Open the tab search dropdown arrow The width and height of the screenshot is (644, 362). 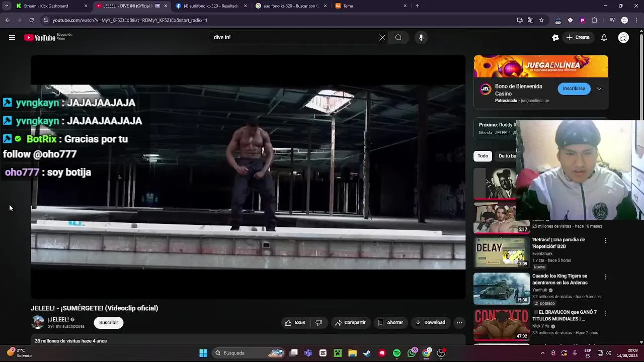click(7, 6)
